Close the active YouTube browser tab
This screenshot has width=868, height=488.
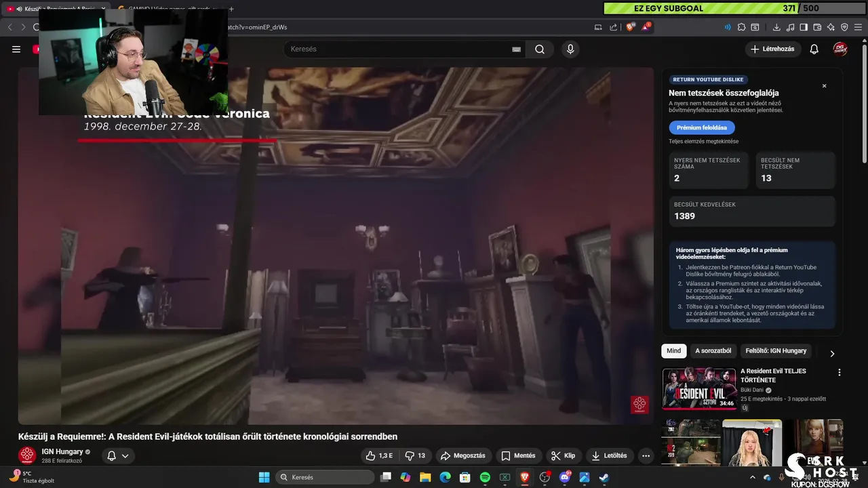[104, 9]
